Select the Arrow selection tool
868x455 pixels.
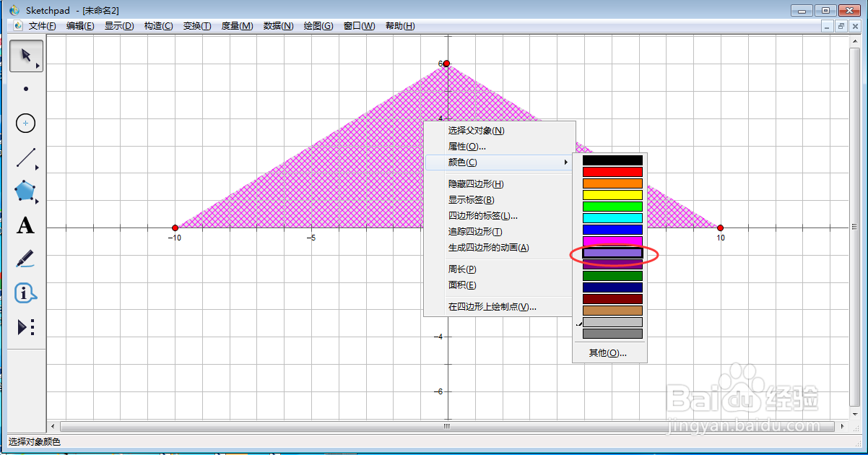tap(25, 56)
